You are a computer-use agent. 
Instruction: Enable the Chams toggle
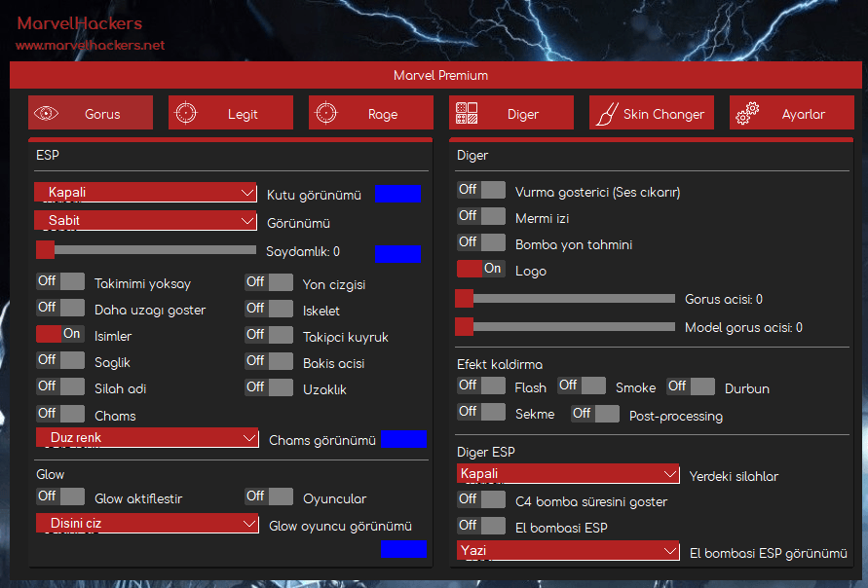pyautogui.click(x=60, y=414)
